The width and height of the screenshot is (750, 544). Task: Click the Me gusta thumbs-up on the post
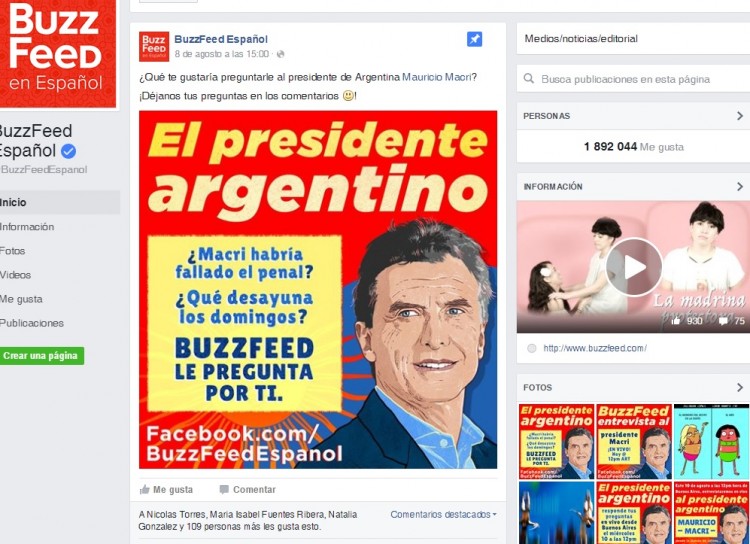[145, 489]
